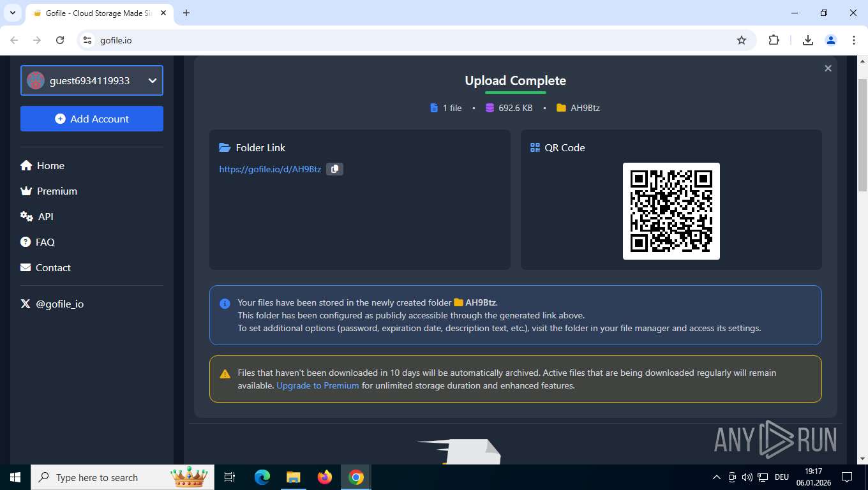
Task: Open the https://gofile.io/d/AH9Btz folder link
Action: pos(270,169)
